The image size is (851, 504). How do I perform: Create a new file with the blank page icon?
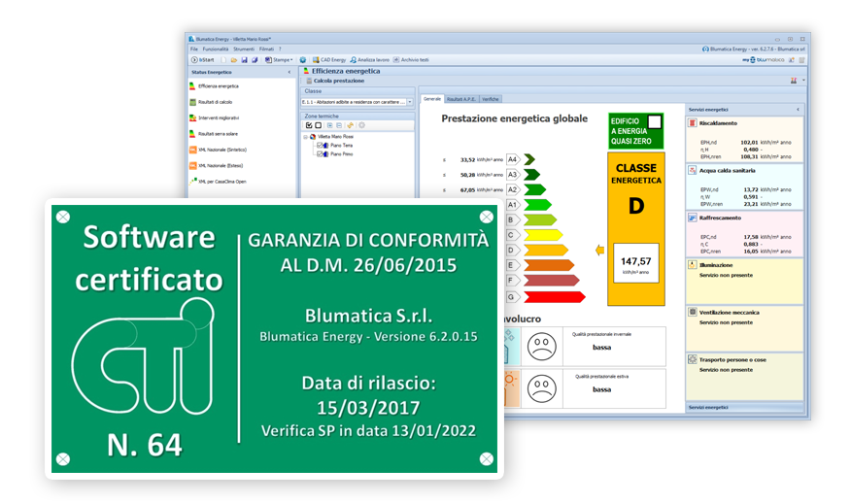click(224, 59)
